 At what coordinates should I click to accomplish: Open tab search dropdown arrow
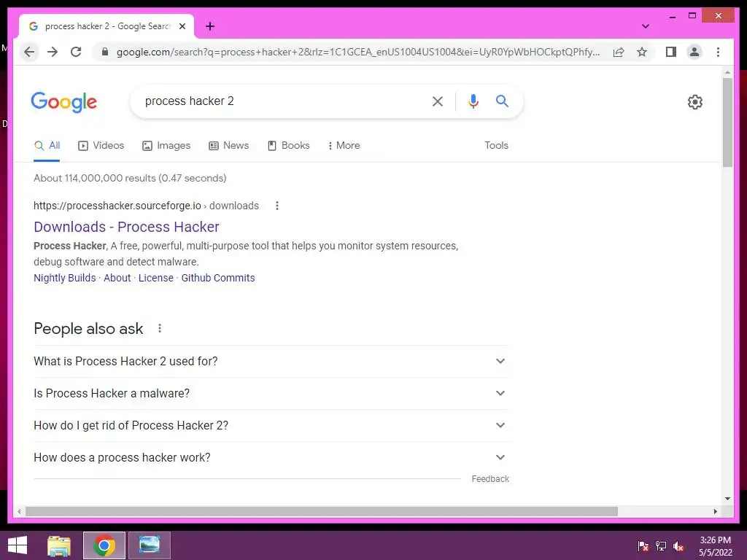click(646, 26)
